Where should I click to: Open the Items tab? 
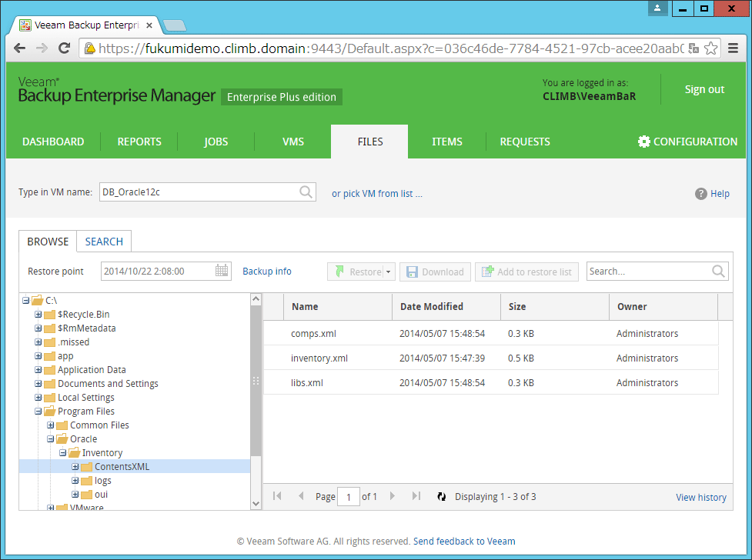[447, 142]
